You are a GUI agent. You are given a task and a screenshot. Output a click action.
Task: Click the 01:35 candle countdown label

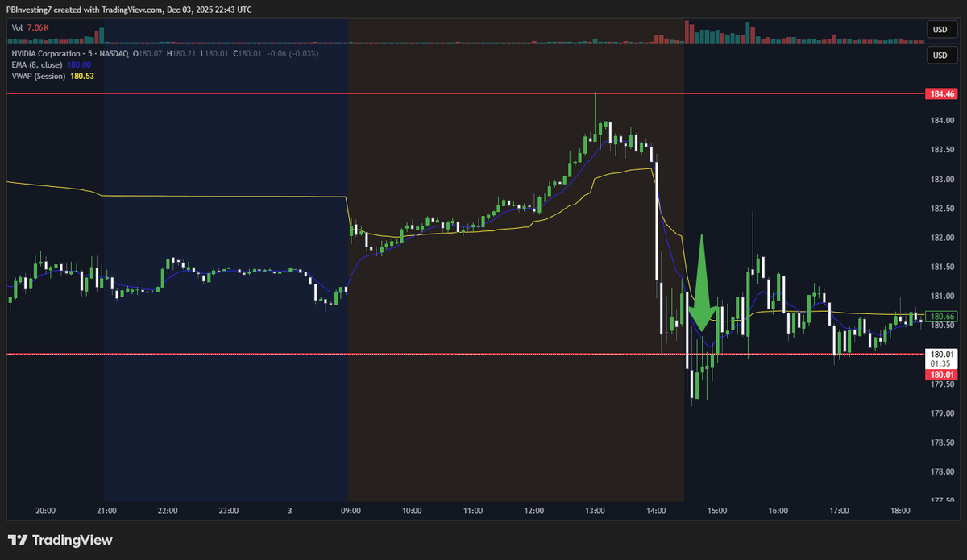click(940, 364)
